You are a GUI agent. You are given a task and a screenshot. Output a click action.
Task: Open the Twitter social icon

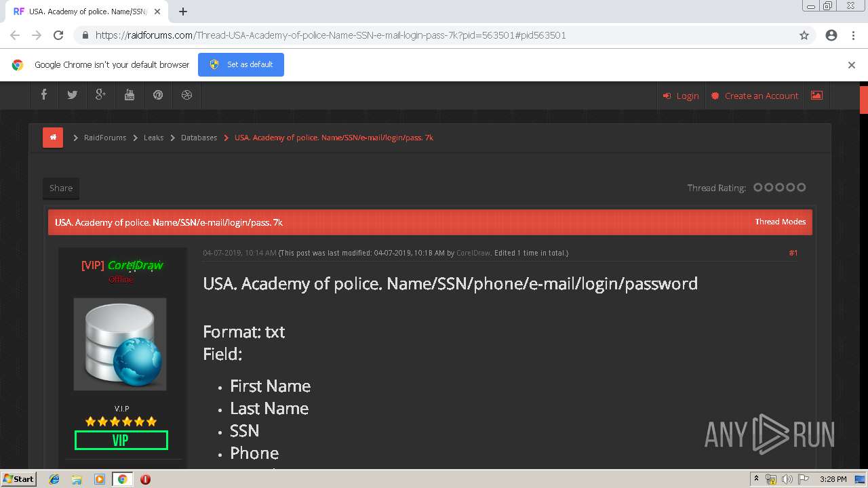[x=72, y=96]
